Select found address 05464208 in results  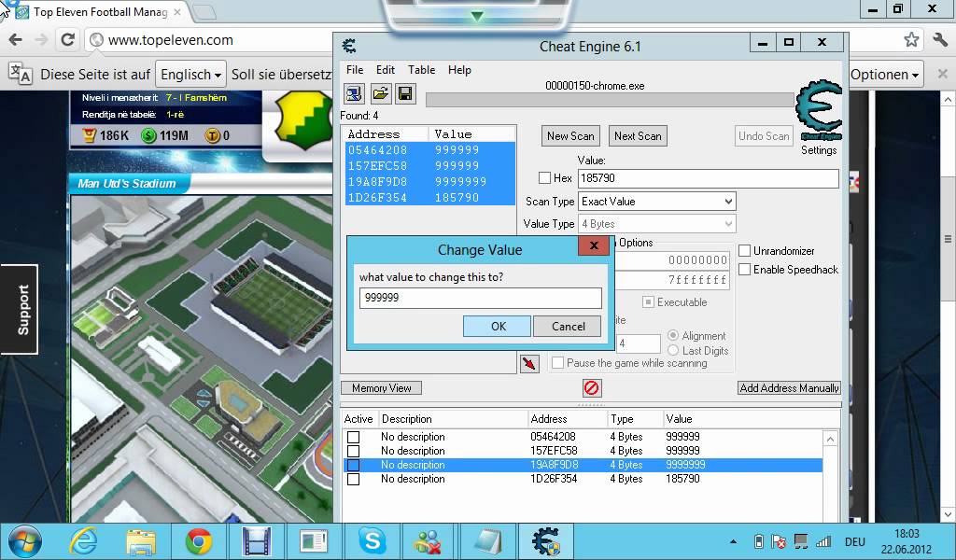point(429,150)
